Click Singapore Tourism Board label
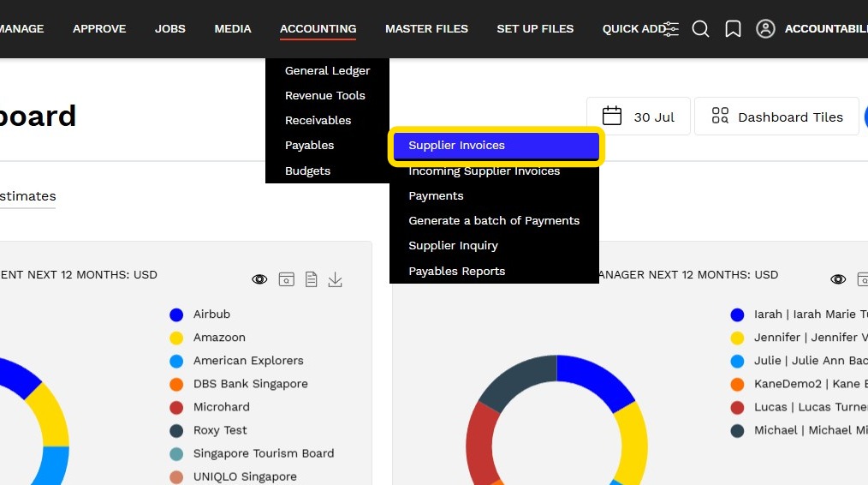The image size is (868, 485). click(264, 453)
